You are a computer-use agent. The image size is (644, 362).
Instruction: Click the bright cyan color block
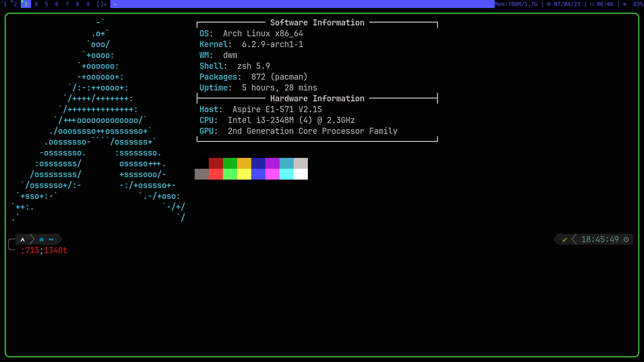(x=287, y=174)
